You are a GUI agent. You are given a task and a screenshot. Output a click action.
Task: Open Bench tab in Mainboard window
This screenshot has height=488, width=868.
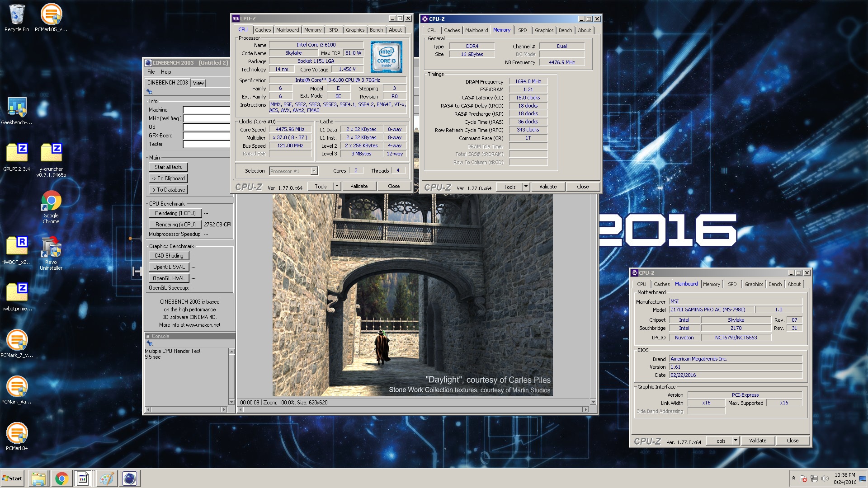point(775,284)
